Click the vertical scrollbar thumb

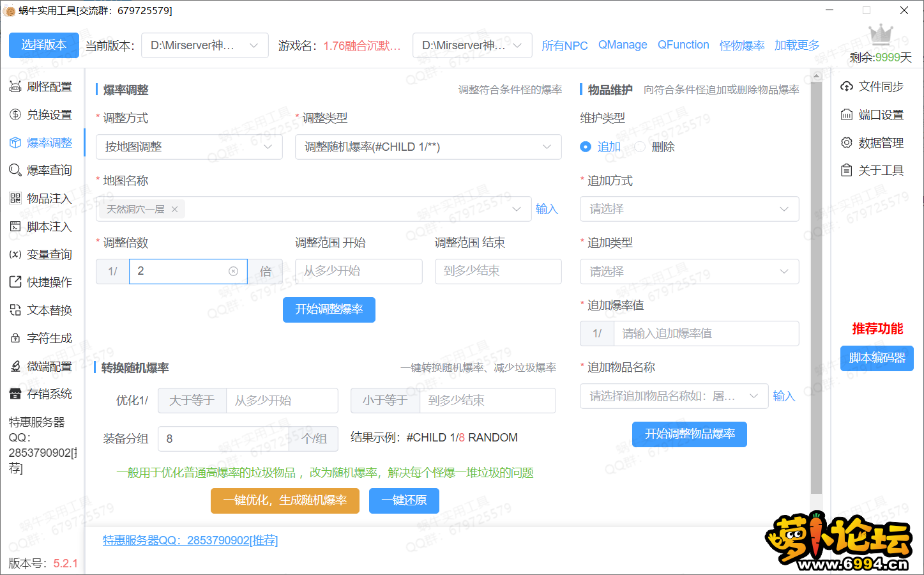coord(816,287)
